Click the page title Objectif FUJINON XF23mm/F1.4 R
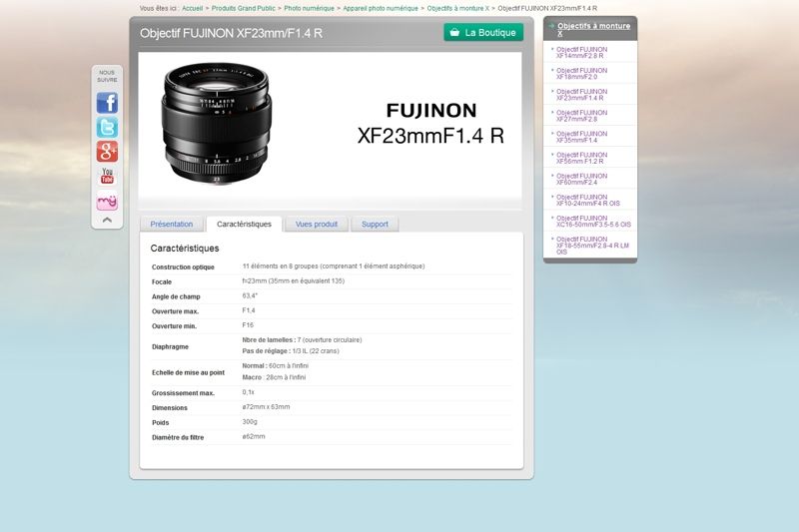Screen dimensions: 799x532 pos(231,33)
